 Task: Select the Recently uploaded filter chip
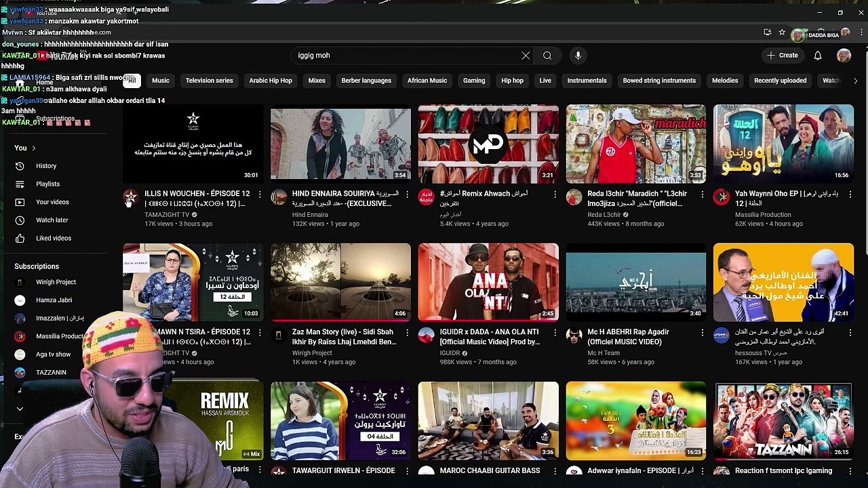click(x=780, y=81)
